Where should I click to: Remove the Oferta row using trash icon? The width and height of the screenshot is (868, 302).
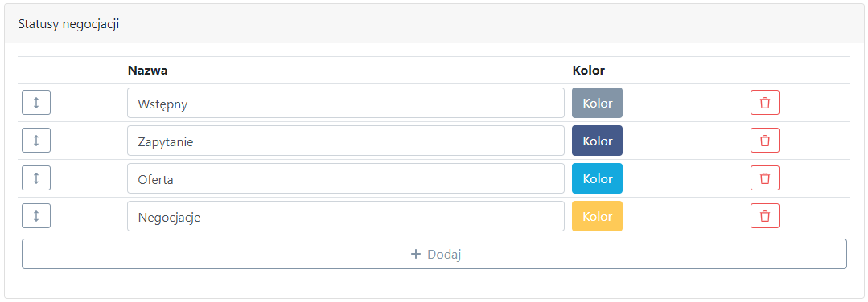point(764,178)
